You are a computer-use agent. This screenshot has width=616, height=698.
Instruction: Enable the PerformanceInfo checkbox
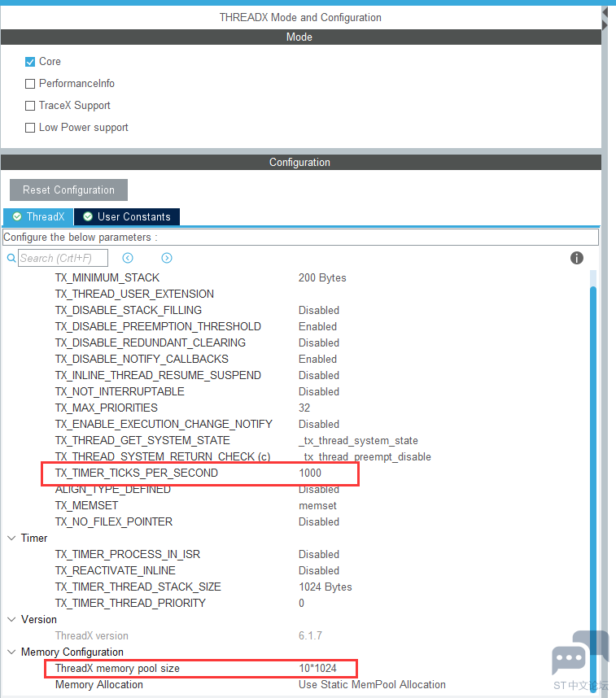30,84
